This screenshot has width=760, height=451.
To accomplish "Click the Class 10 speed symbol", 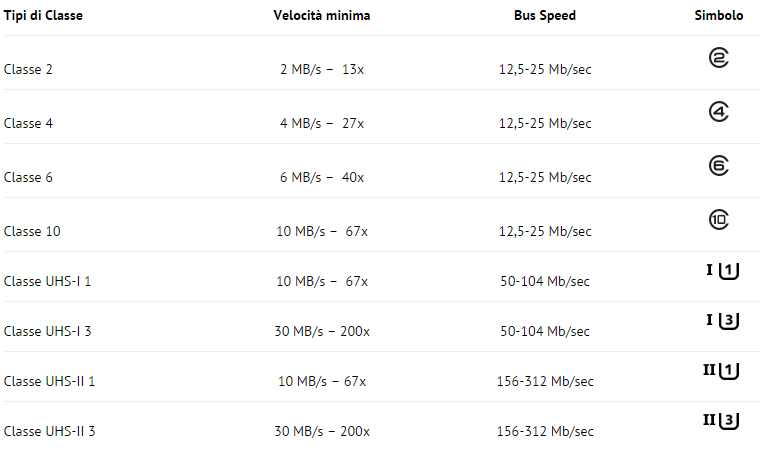I will pyautogui.click(x=718, y=219).
